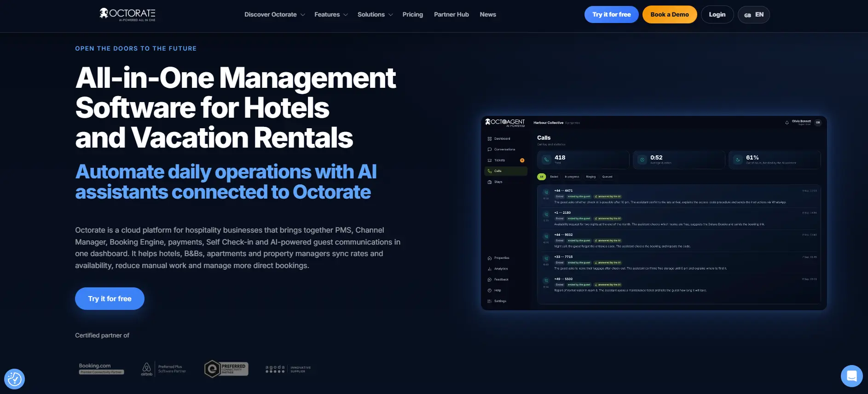Click the Harbour Collective property name in the preview
The image size is (868, 394).
coord(548,123)
